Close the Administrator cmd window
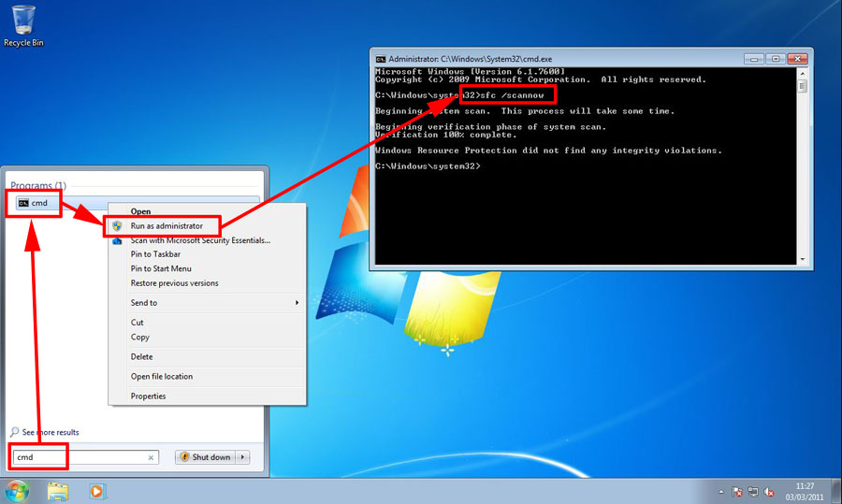The image size is (842, 504). (797, 59)
